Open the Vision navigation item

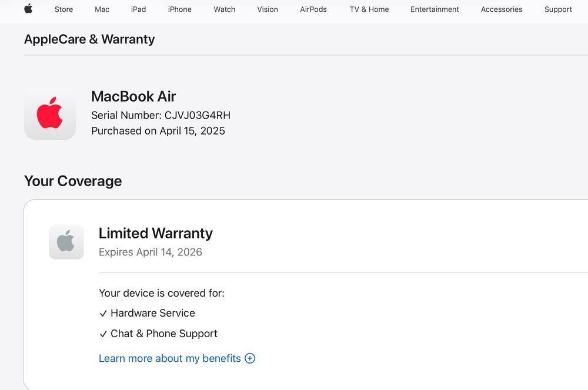[268, 9]
